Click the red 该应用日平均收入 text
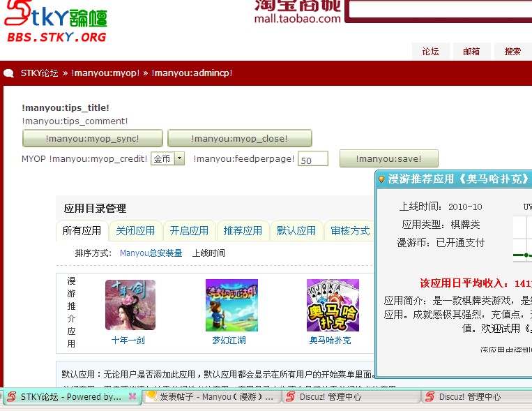The width and height of the screenshot is (532, 411). [476, 283]
